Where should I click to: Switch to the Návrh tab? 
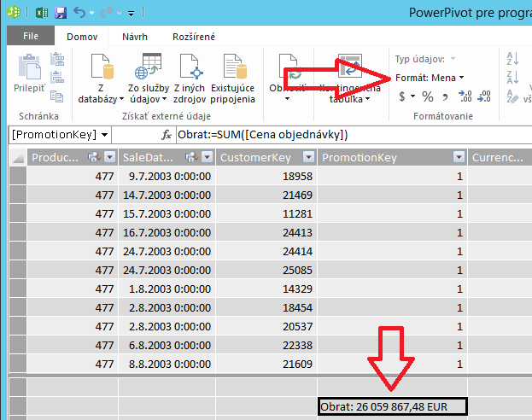[135, 37]
